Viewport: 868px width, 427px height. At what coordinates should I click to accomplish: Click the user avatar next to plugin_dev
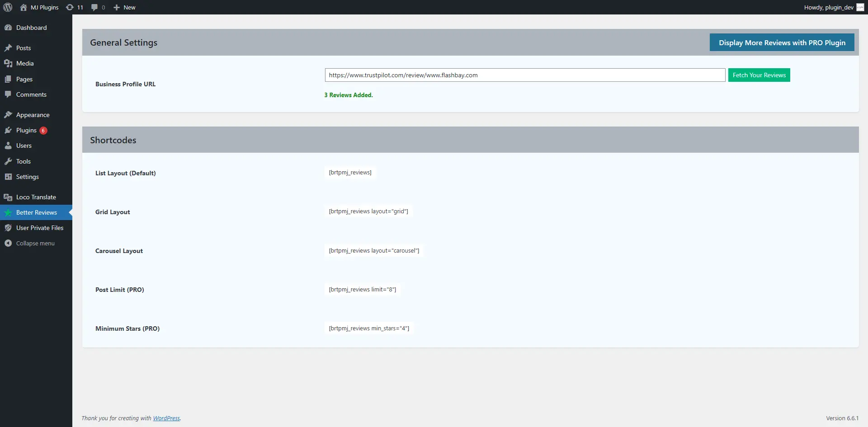tap(860, 7)
